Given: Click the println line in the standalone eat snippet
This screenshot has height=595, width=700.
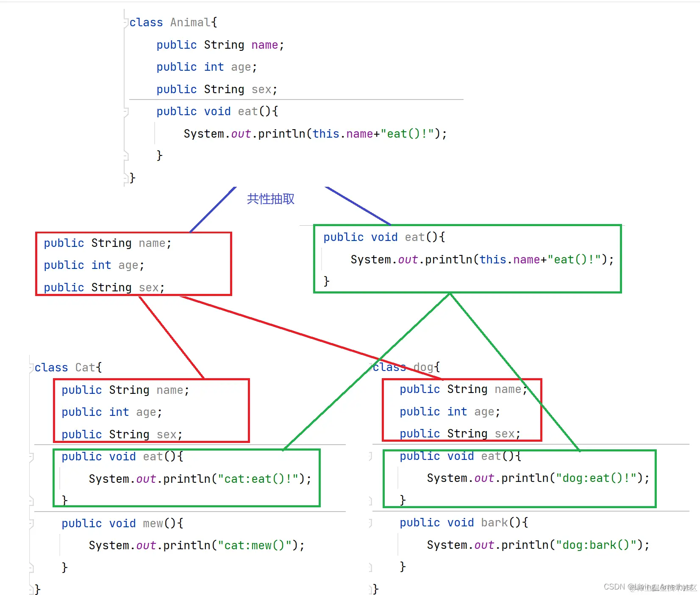Looking at the screenshot, I should click(482, 260).
